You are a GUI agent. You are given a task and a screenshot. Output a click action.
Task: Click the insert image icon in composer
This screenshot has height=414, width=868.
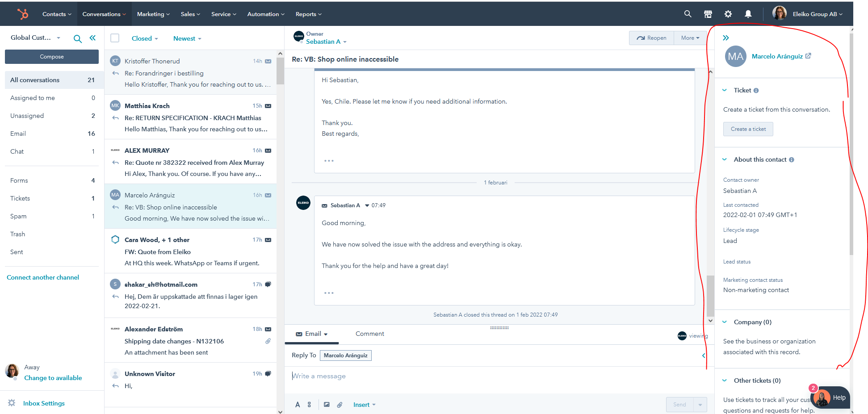327,405
